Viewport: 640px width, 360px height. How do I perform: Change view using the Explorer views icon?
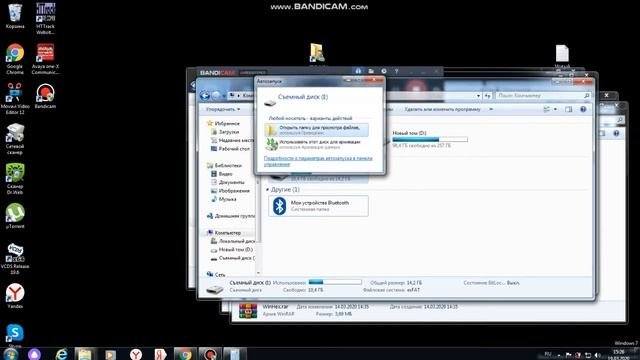click(x=547, y=109)
